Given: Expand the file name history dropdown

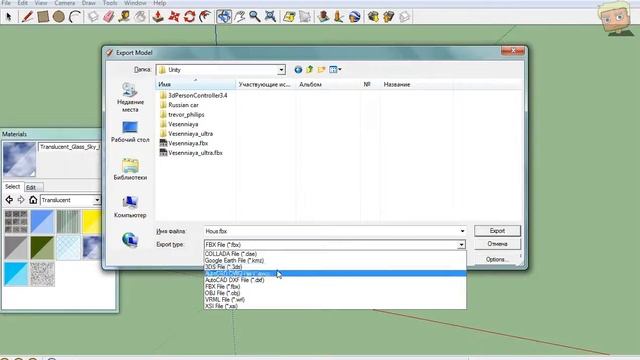Looking at the screenshot, I should (x=462, y=231).
